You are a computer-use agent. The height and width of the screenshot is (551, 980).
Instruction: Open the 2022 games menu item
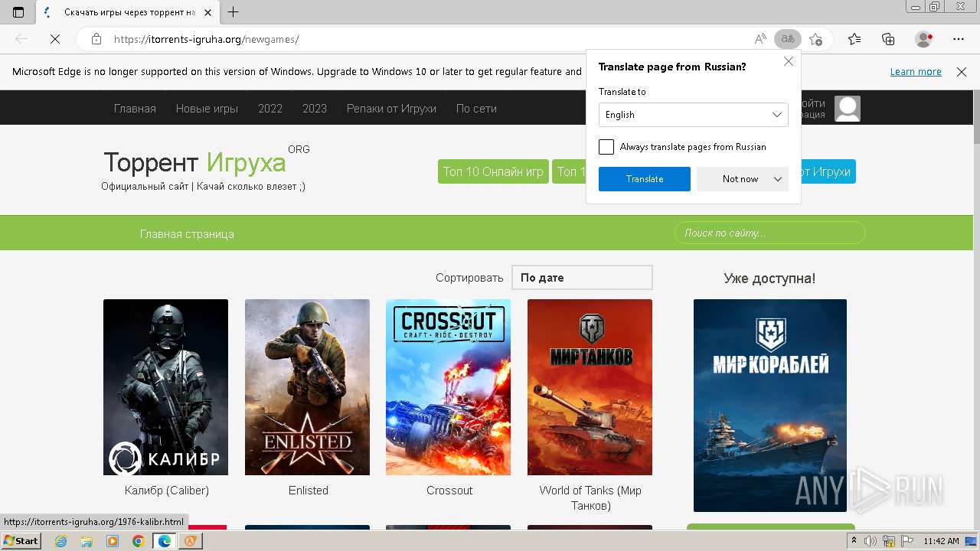[270, 109]
